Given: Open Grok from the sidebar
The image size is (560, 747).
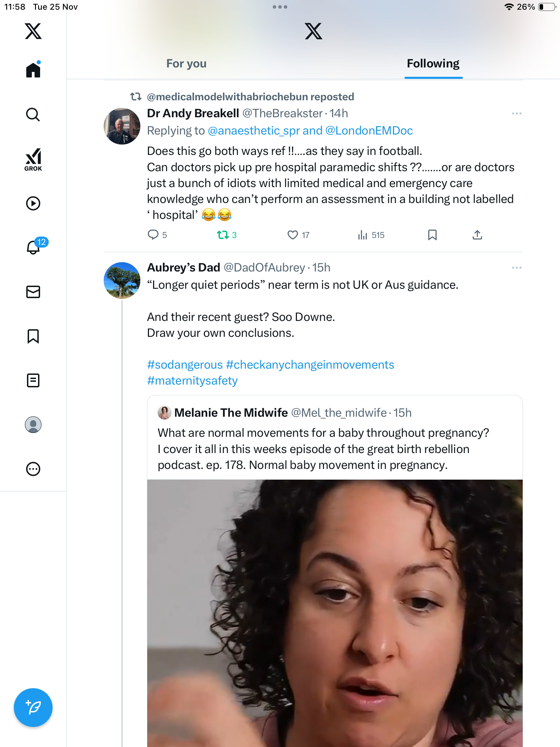Looking at the screenshot, I should click(x=33, y=159).
